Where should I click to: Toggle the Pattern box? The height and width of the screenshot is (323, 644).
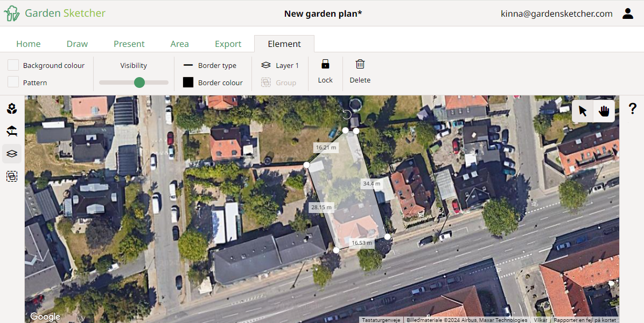13,82
